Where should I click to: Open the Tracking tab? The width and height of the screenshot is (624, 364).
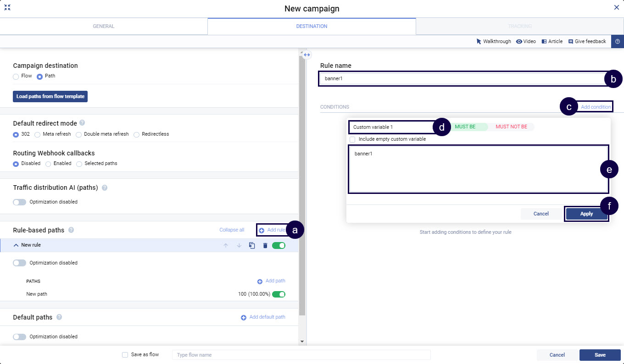click(x=519, y=26)
